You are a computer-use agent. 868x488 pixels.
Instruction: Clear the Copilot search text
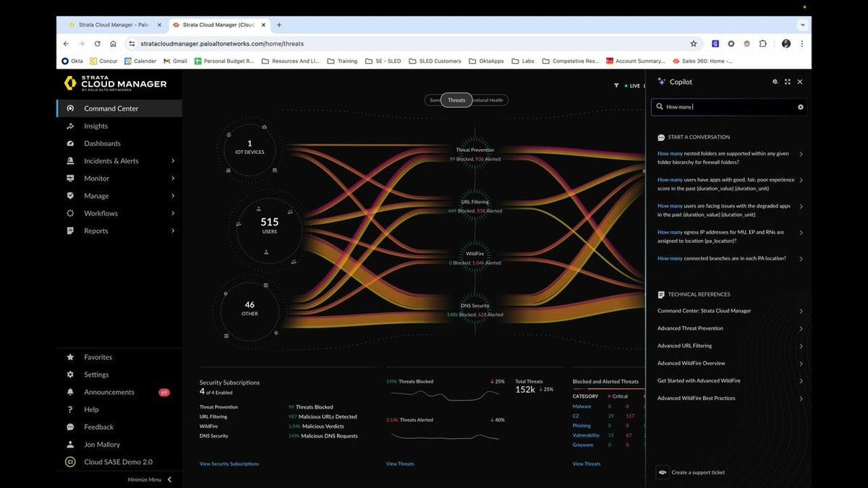pos(800,107)
